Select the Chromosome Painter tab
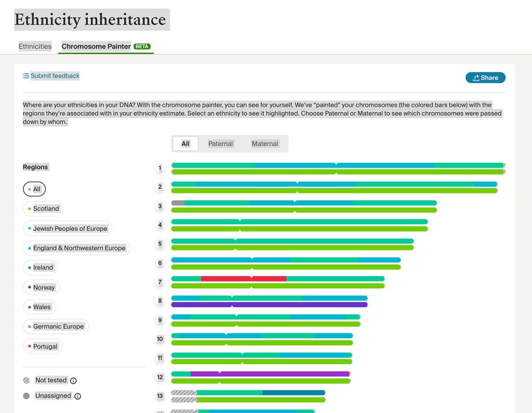 click(x=96, y=46)
